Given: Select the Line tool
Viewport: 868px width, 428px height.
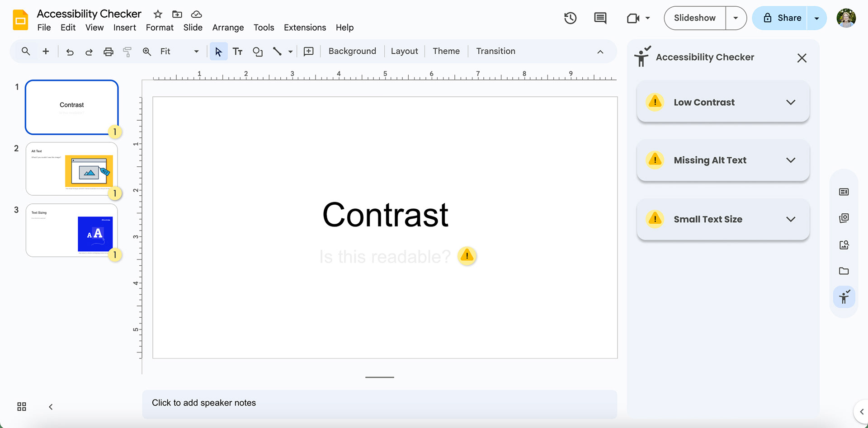Looking at the screenshot, I should [x=278, y=51].
